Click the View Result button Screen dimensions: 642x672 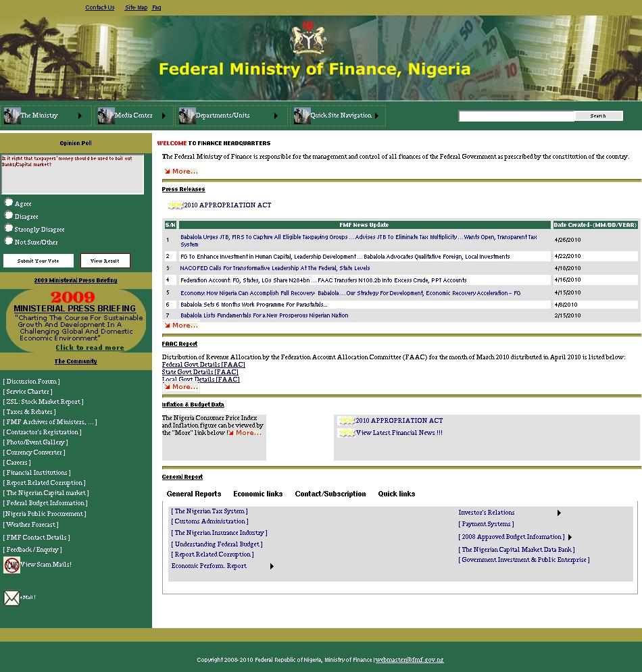pyautogui.click(x=105, y=261)
